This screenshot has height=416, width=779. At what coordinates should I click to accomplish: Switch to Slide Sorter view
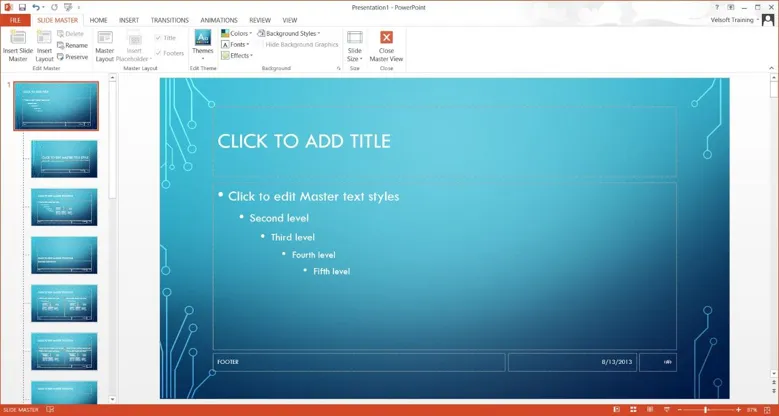point(633,410)
